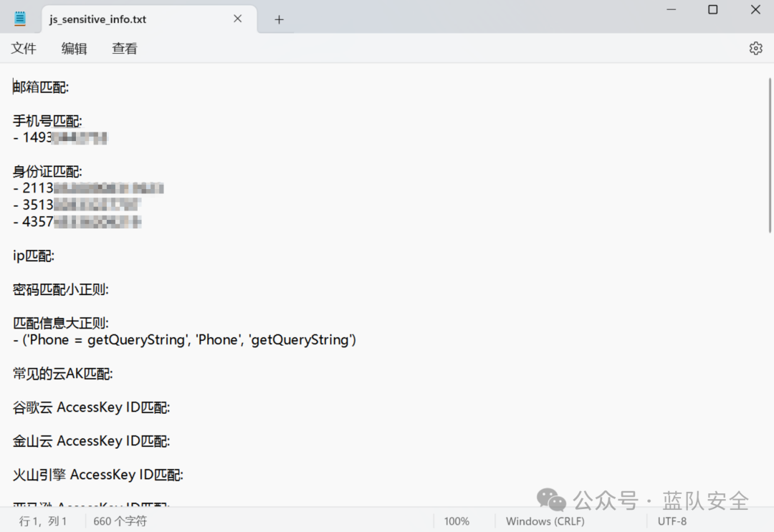Screen dimensions: 774x532
Task: Click the 660 个字符 status entry
Action: pos(120,521)
